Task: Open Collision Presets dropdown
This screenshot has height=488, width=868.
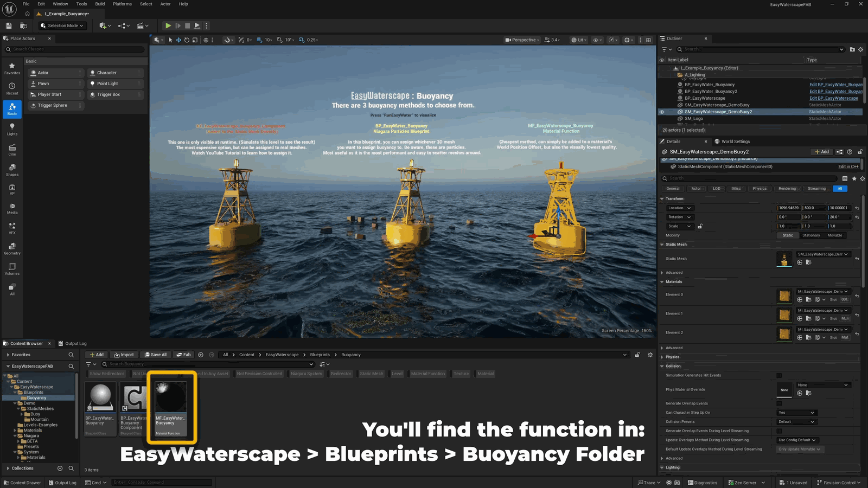Action: [x=796, y=422]
